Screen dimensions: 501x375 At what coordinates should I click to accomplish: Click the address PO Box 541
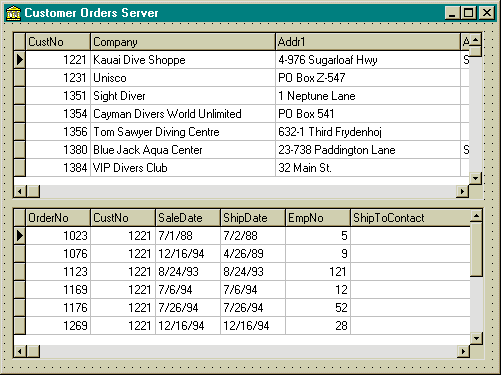[368, 114]
